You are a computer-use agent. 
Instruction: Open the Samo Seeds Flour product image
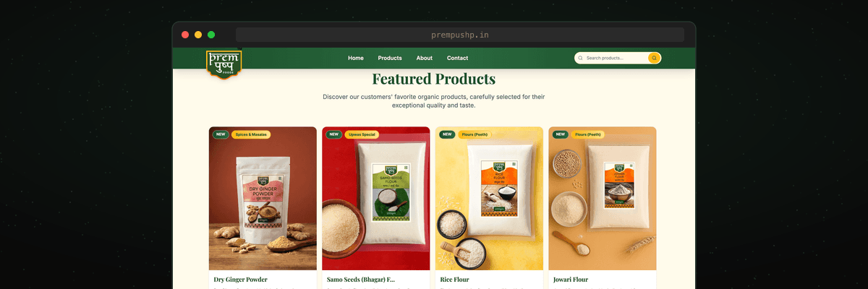coord(376,199)
